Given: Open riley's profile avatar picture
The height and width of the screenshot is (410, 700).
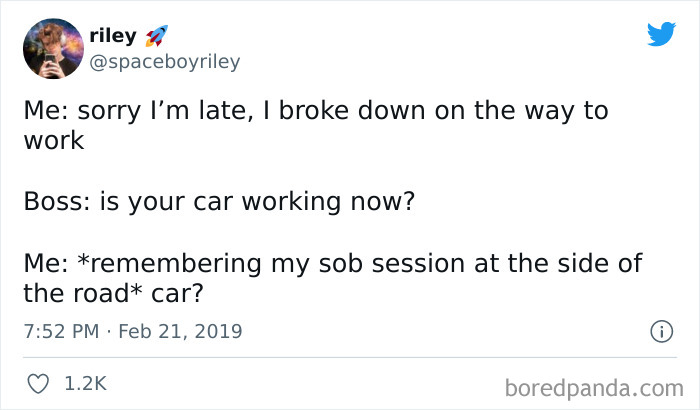Looking at the screenshot, I should pos(51,49).
